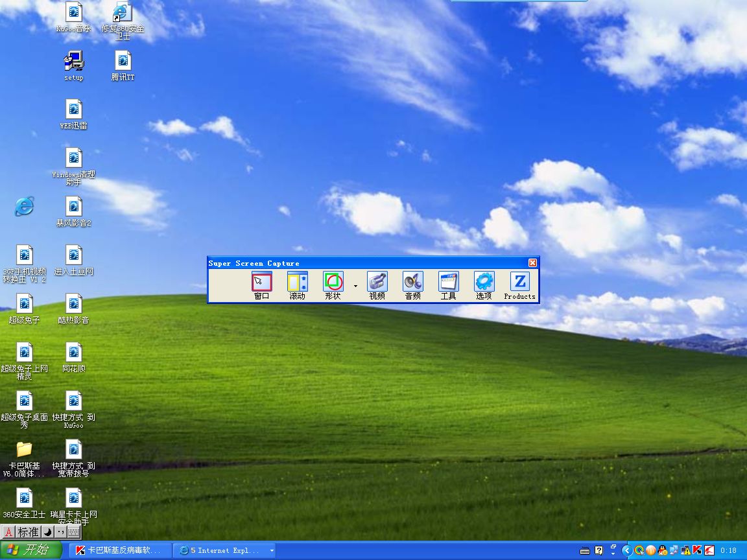Close the Super Screen Capture window
This screenshot has width=747, height=560.
click(x=532, y=263)
